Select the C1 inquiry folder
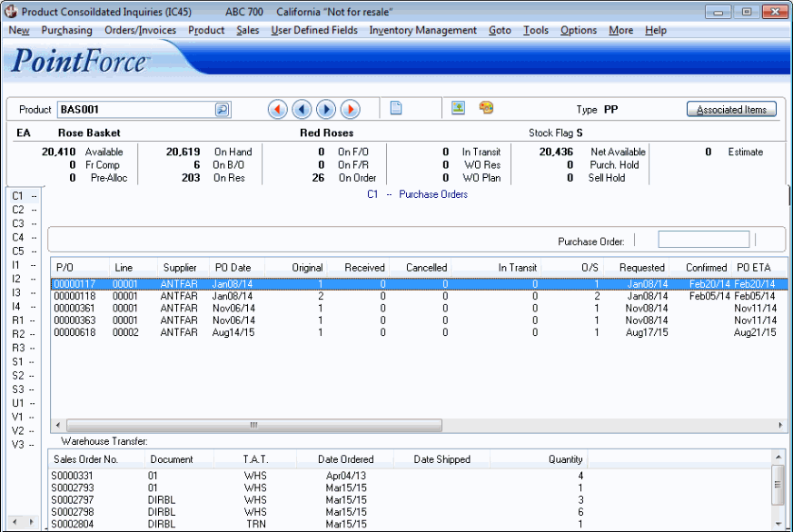This screenshot has height=532, width=793. click(24, 196)
